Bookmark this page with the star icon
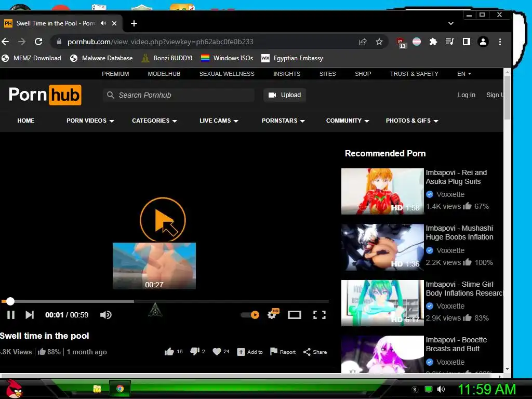532x399 pixels. [x=379, y=42]
